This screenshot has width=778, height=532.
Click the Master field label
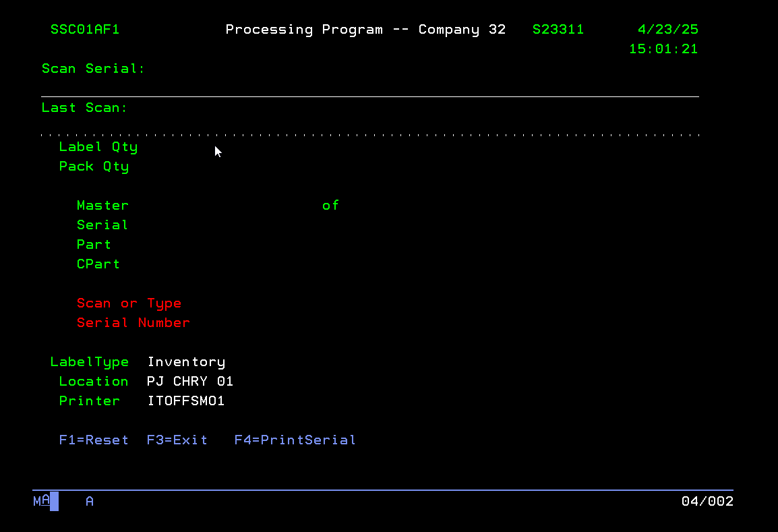(x=102, y=206)
